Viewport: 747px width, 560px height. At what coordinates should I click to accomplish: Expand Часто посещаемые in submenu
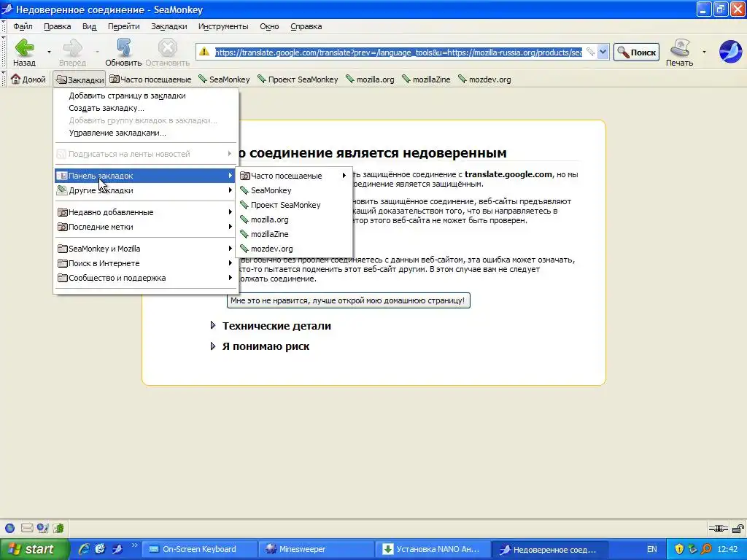[294, 176]
